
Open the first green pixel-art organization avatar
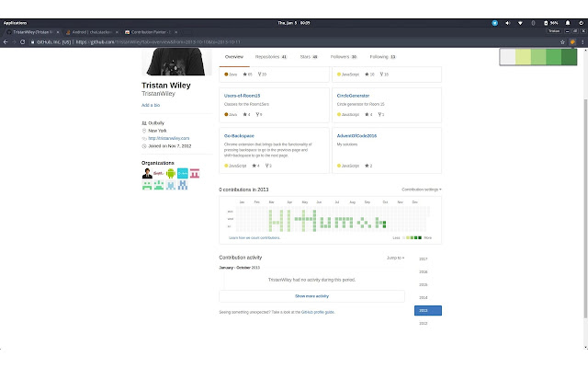point(147,185)
